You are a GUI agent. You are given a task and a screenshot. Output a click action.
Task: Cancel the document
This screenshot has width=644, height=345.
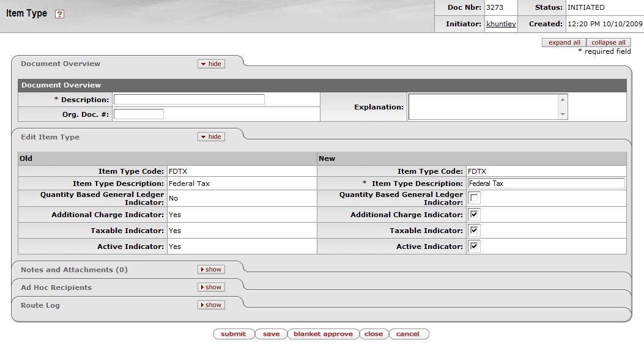click(408, 334)
